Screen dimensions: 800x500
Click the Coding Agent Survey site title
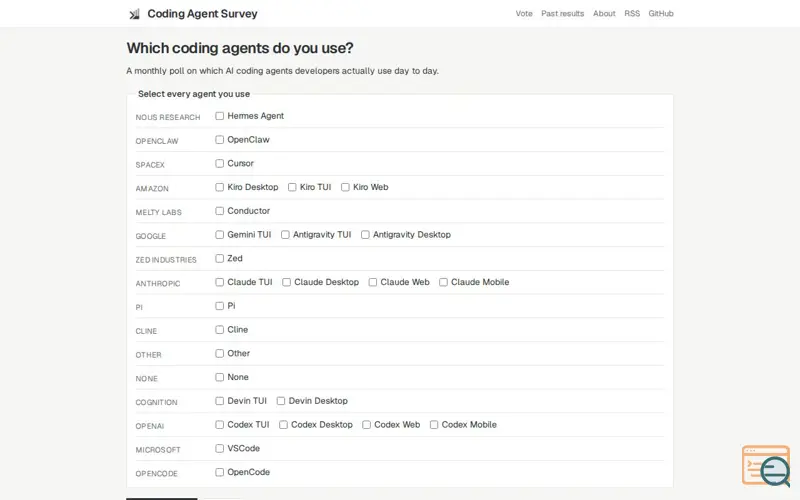pyautogui.click(x=203, y=14)
